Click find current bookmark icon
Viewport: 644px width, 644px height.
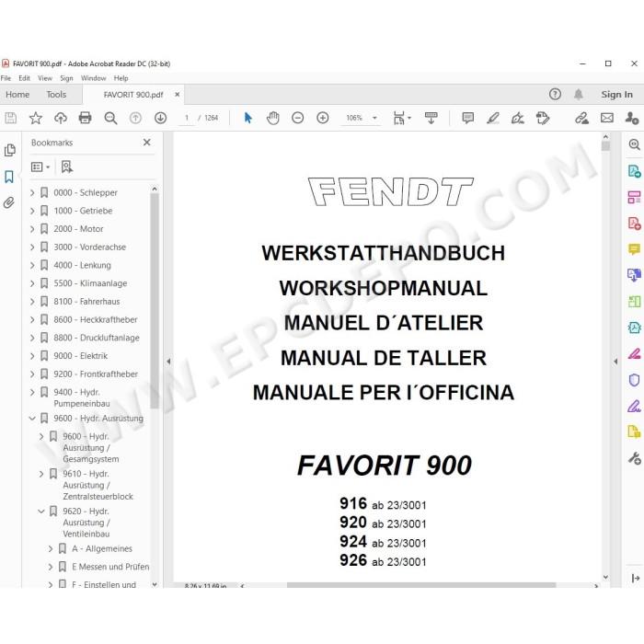coord(66,167)
